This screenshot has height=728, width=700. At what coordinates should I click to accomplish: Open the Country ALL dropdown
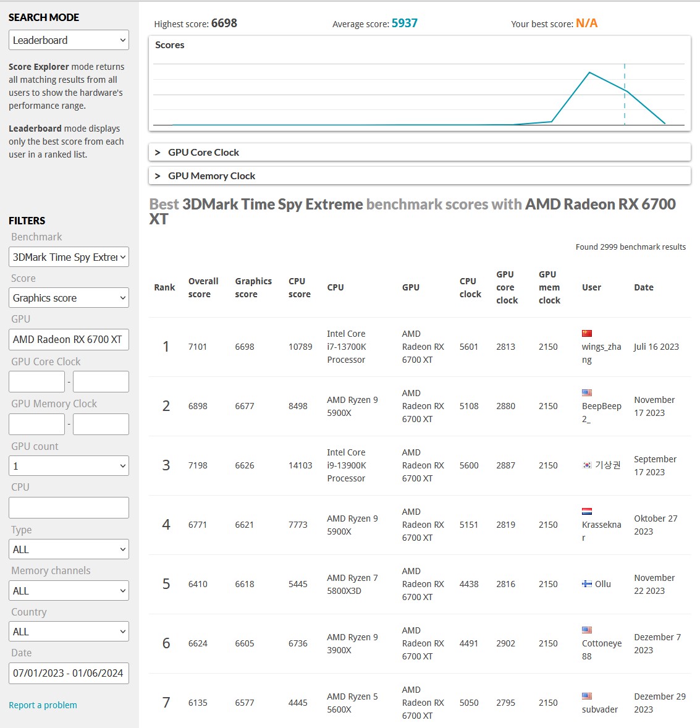69,632
